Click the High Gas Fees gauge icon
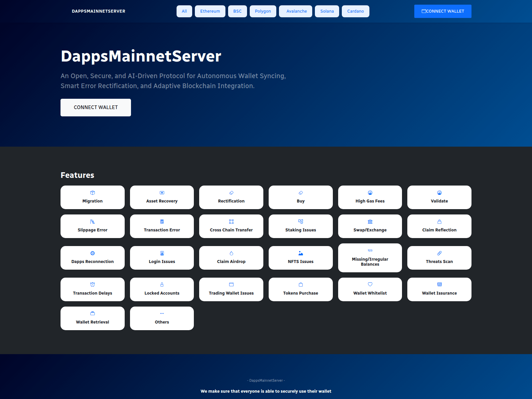 tap(370, 193)
